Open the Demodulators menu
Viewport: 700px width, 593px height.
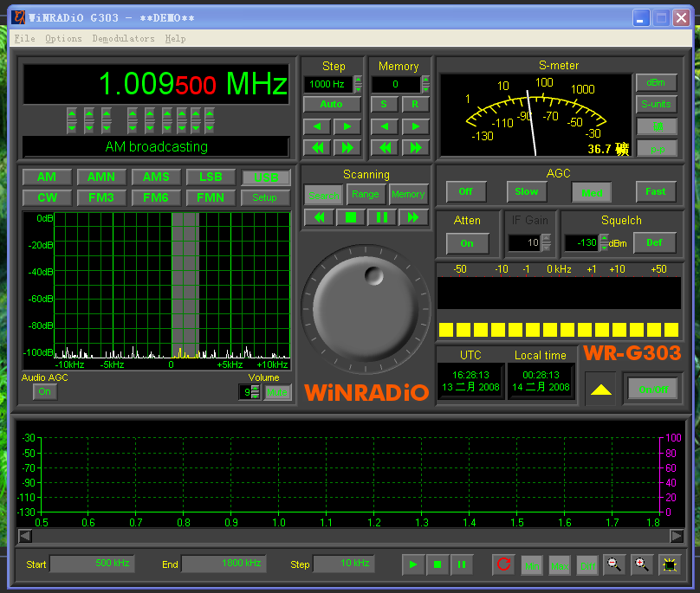coord(123,38)
